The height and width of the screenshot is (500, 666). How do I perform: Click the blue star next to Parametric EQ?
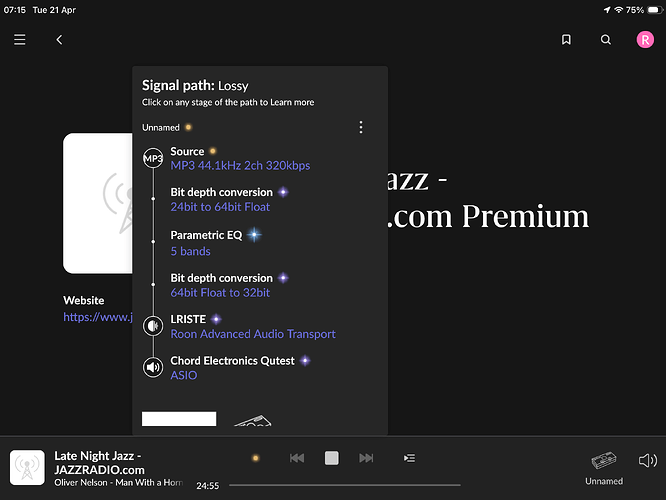[x=254, y=234]
